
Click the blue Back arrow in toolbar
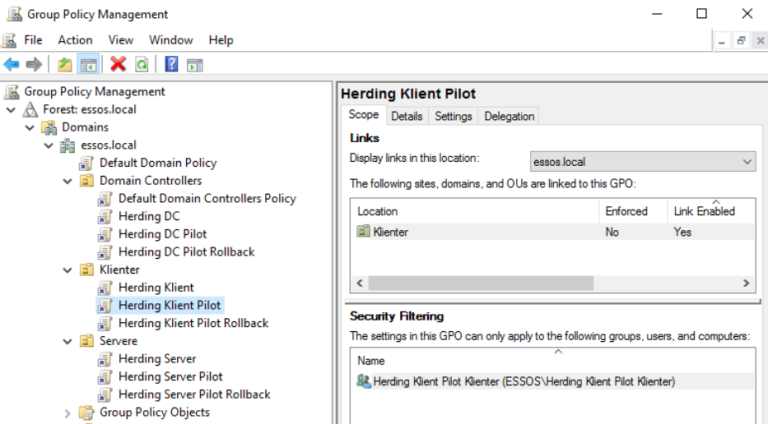point(11,64)
